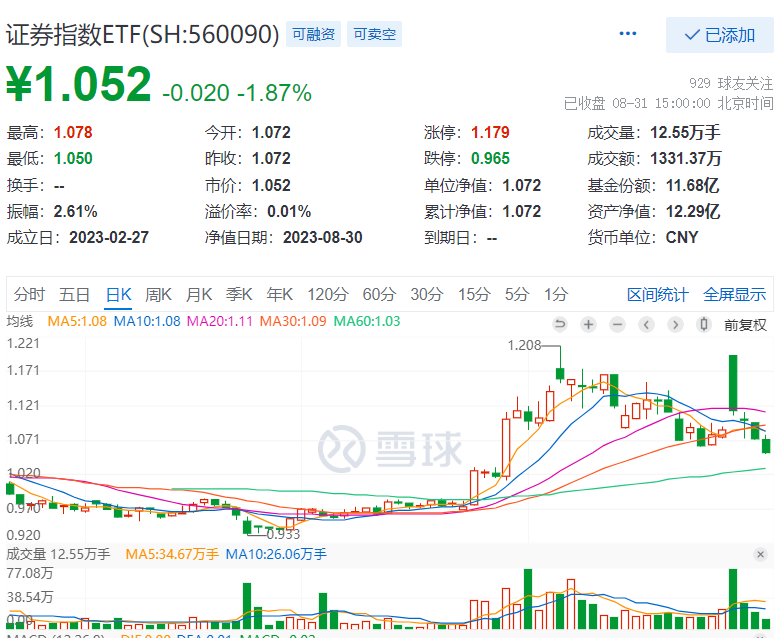Click the MA60:1.03 moving average label
The height and width of the screenshot is (638, 780).
[367, 321]
